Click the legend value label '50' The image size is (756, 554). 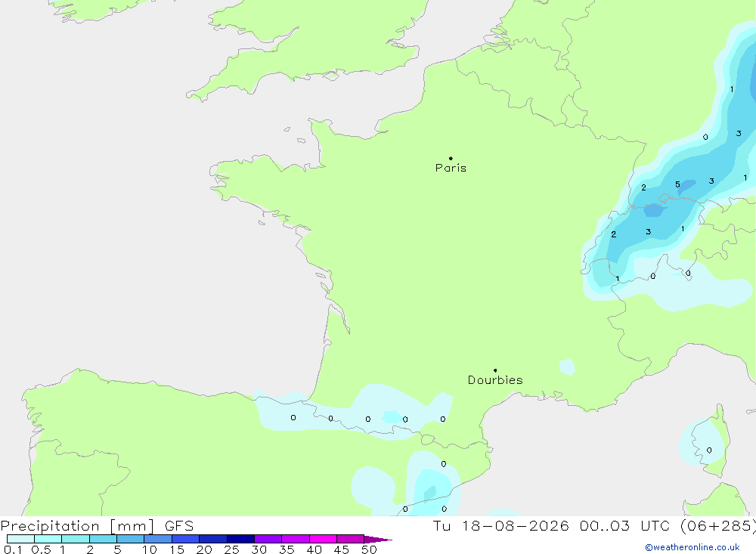(x=369, y=549)
